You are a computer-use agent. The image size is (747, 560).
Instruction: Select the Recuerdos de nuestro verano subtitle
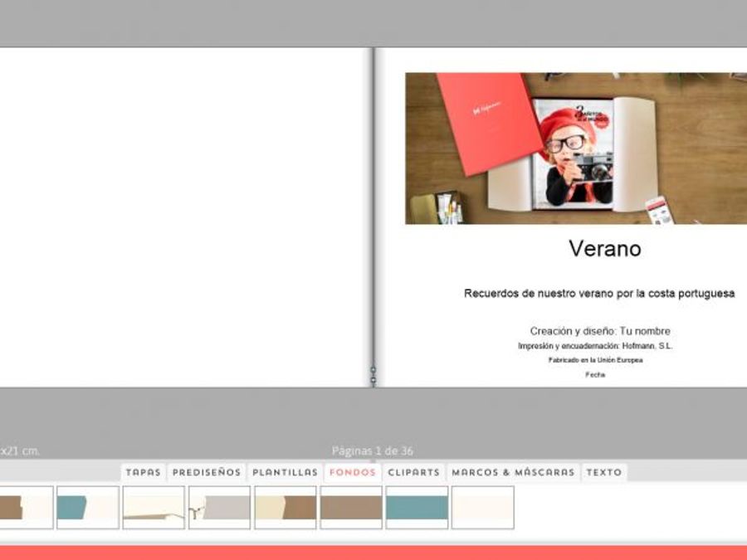[x=598, y=294]
